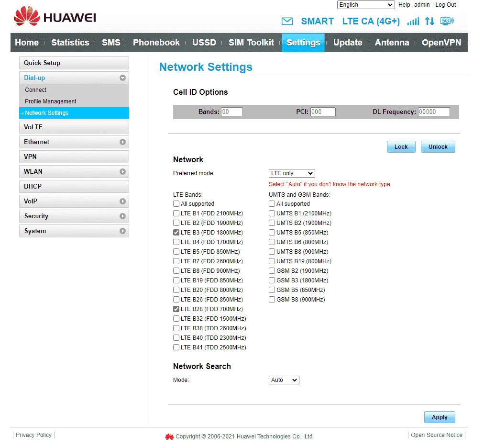Open Network Search Mode dropdown
The image size is (495, 448).
284,380
